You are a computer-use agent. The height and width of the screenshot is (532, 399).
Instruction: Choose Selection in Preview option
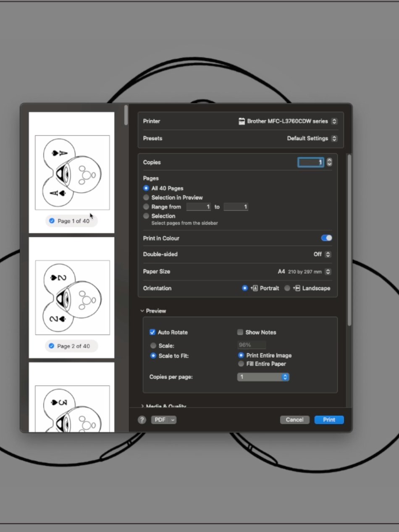pos(146,197)
